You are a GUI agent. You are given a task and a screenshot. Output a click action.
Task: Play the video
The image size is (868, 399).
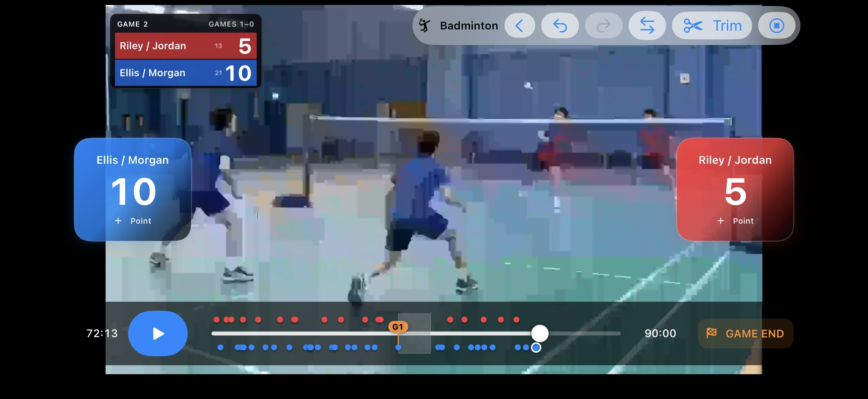click(158, 333)
